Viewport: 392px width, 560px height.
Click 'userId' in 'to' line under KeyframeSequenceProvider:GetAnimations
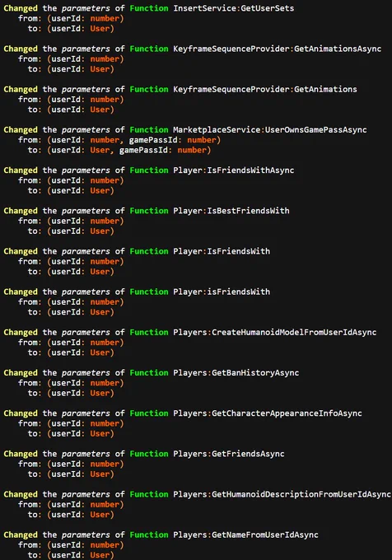66,110
